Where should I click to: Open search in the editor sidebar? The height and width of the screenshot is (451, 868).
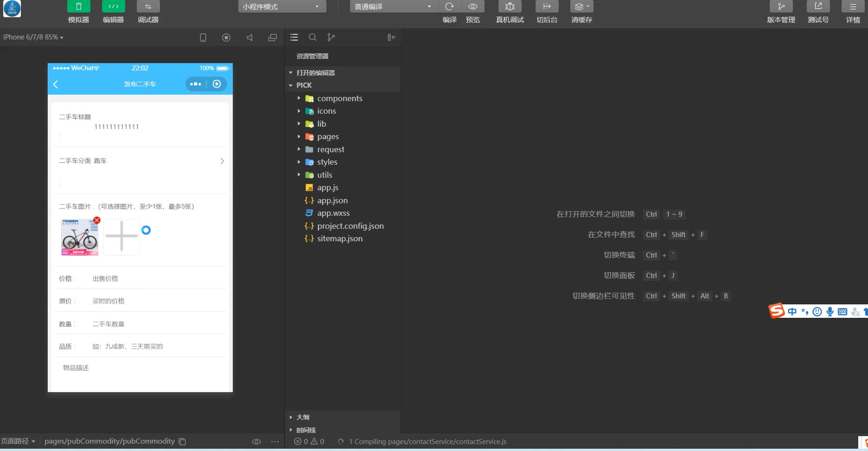(x=313, y=37)
